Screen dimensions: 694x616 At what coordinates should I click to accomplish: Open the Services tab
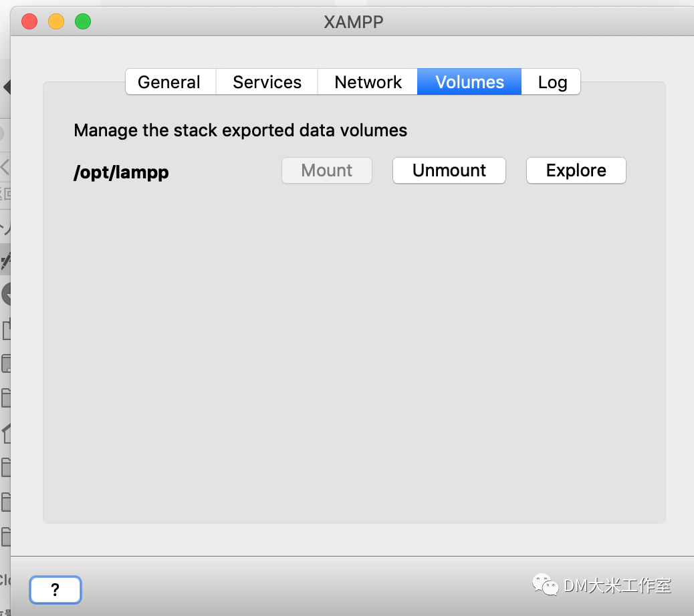click(x=267, y=82)
